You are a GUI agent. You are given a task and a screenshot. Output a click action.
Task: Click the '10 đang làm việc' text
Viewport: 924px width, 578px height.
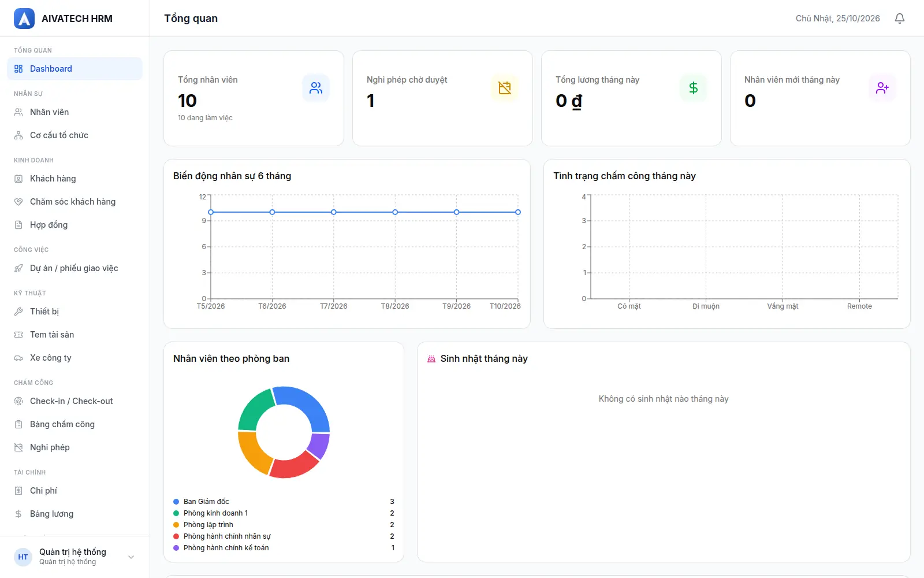205,118
